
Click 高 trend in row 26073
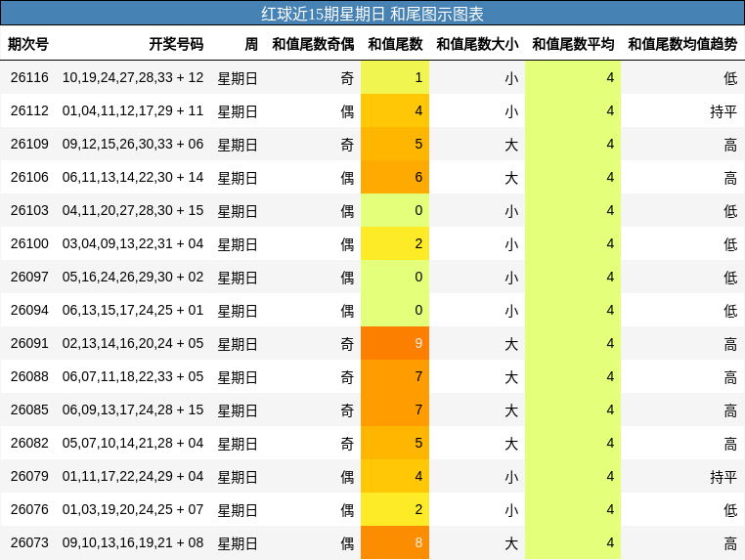point(730,543)
